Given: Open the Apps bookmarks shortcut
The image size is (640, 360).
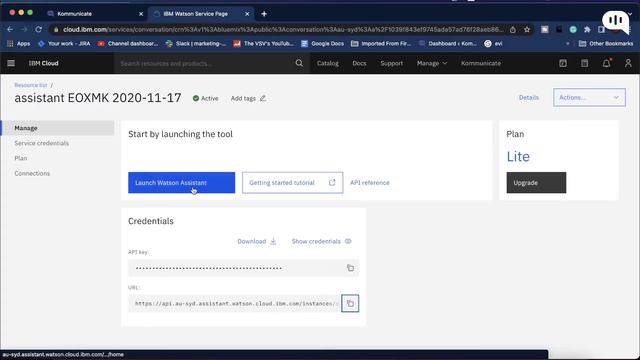Looking at the screenshot, I should 19,44.
